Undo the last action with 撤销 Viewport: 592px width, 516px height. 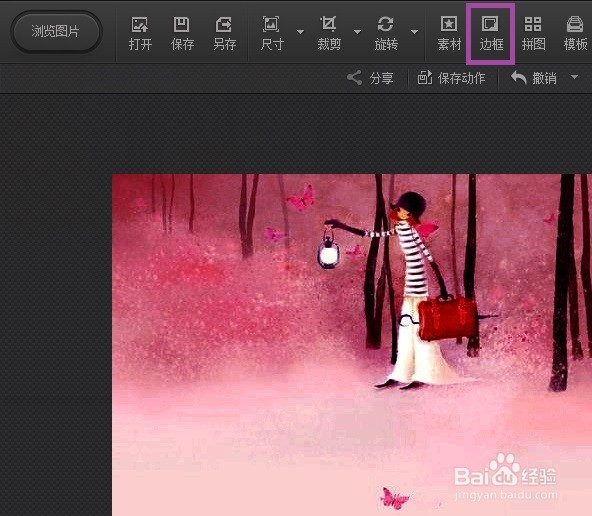pos(533,78)
